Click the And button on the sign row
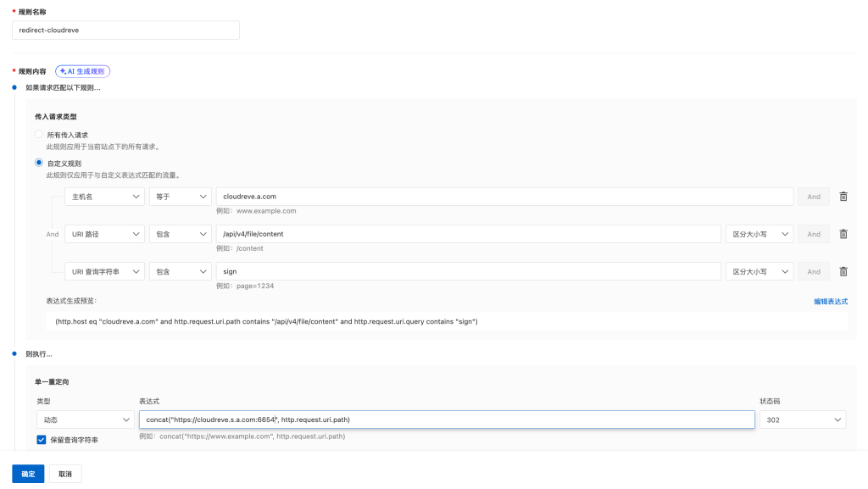 tap(813, 271)
